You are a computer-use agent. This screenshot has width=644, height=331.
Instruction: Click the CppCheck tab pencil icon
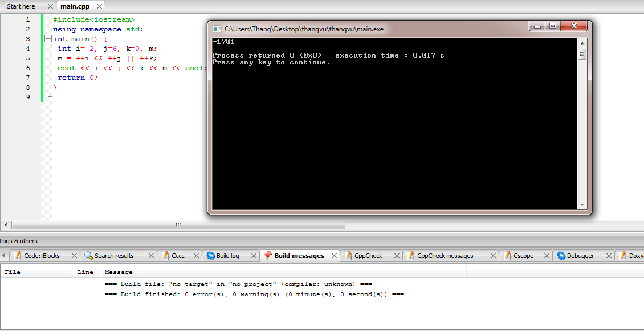(x=348, y=256)
